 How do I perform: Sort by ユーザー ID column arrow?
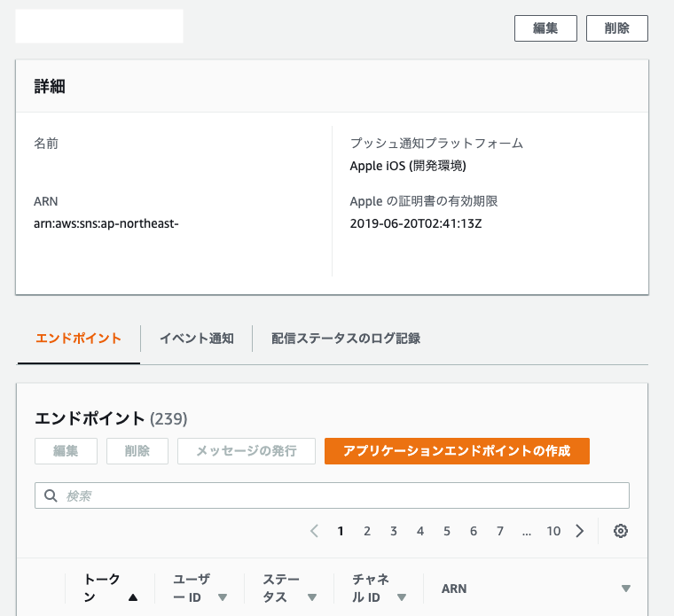pos(223,597)
